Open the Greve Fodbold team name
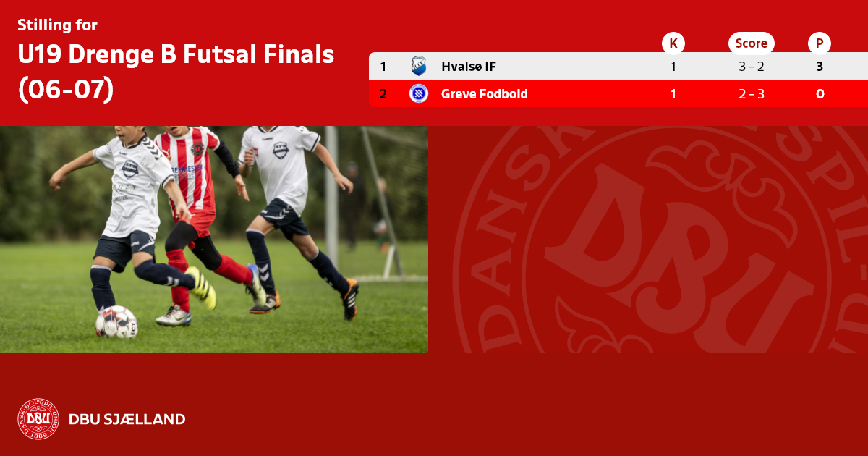The height and width of the screenshot is (456, 868). click(x=485, y=94)
